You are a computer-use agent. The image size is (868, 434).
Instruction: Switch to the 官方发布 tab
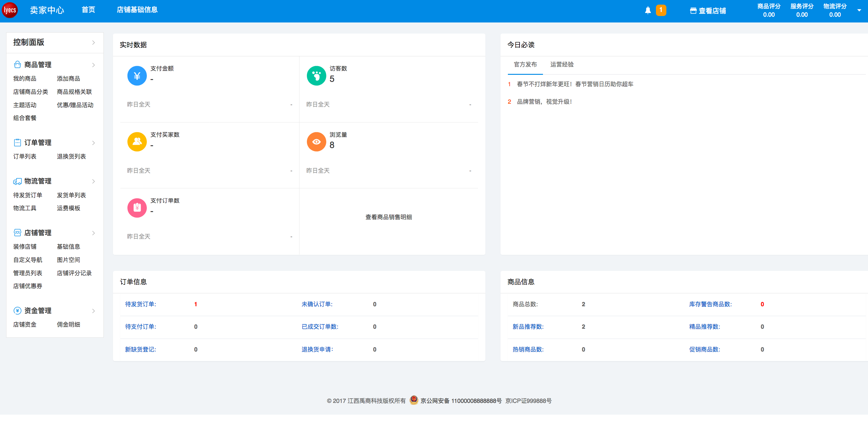click(525, 64)
